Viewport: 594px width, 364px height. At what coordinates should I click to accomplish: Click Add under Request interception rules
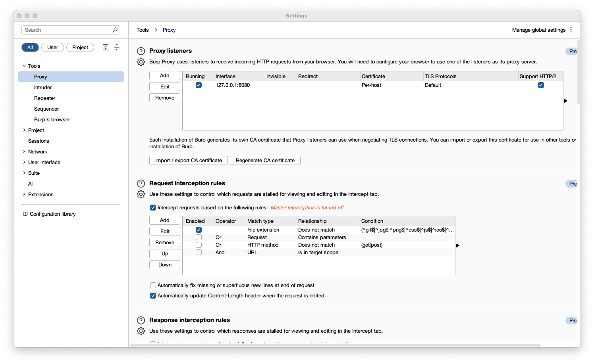coord(165,220)
